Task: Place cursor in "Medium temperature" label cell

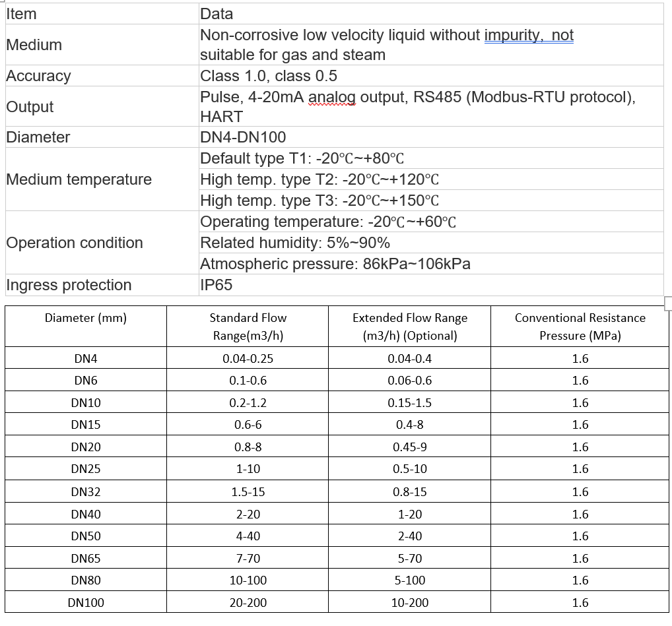Action: tap(79, 179)
